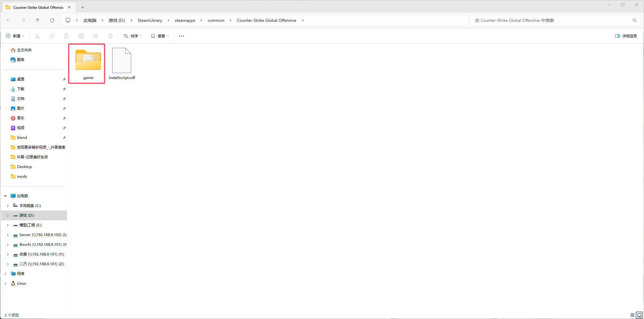644x319 pixels.
Task: Click the Refresh icon in navigation bar
Action: pos(52,20)
